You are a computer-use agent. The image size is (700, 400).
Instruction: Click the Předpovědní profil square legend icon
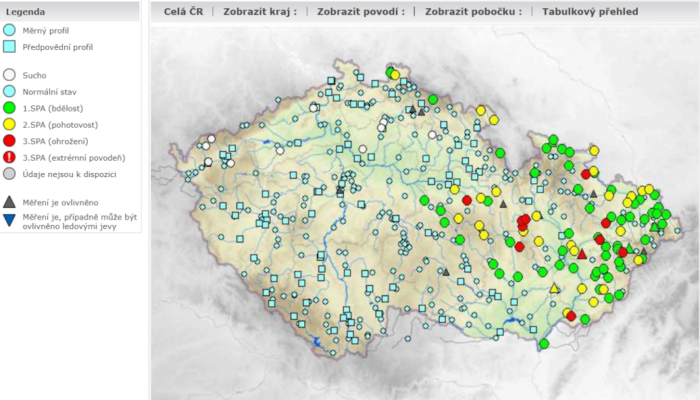pyautogui.click(x=9, y=47)
